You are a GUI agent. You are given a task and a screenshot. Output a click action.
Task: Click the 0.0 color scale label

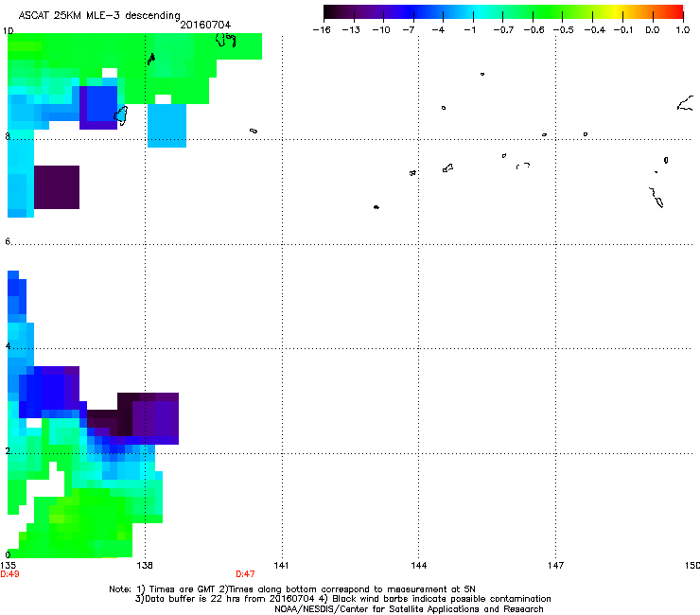653,30
